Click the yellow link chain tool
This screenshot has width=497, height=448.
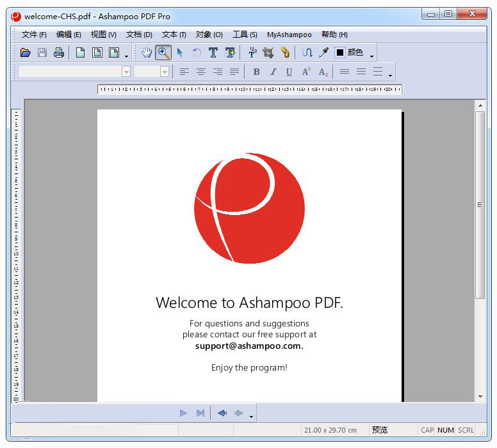[285, 52]
